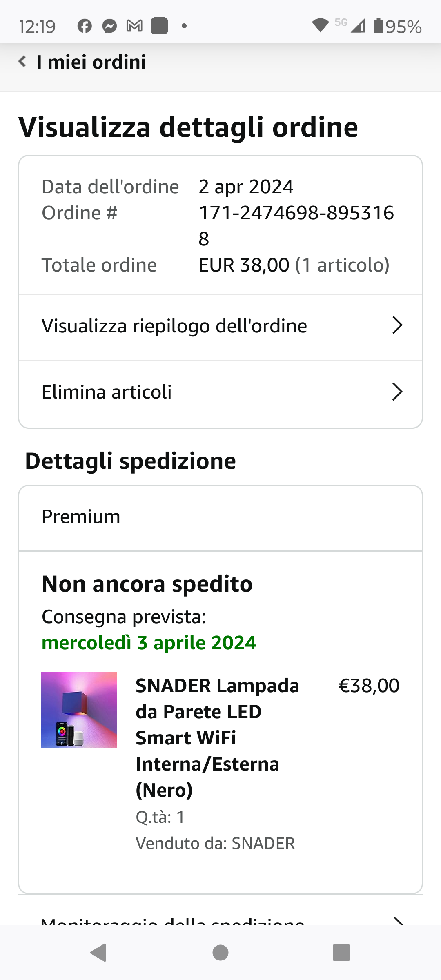This screenshot has height=980, width=441.
Task: Tap the Wi-Fi signal icon in status bar
Action: point(321,26)
